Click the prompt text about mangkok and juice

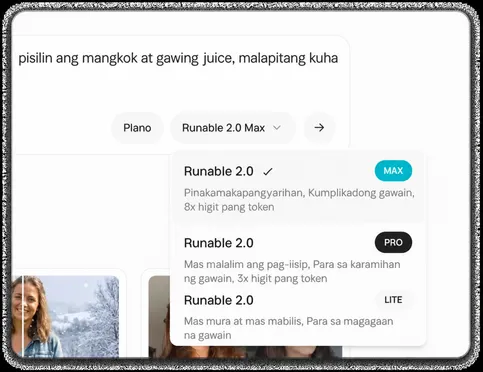(178, 58)
